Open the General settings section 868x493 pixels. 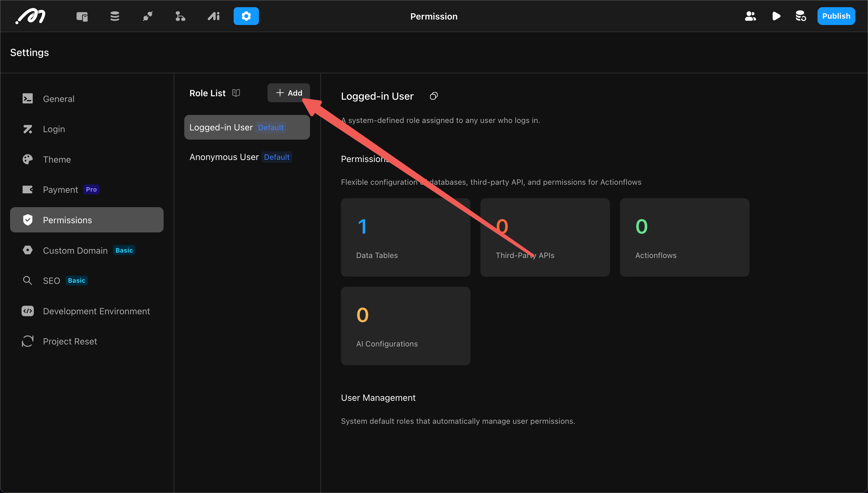pos(87,99)
